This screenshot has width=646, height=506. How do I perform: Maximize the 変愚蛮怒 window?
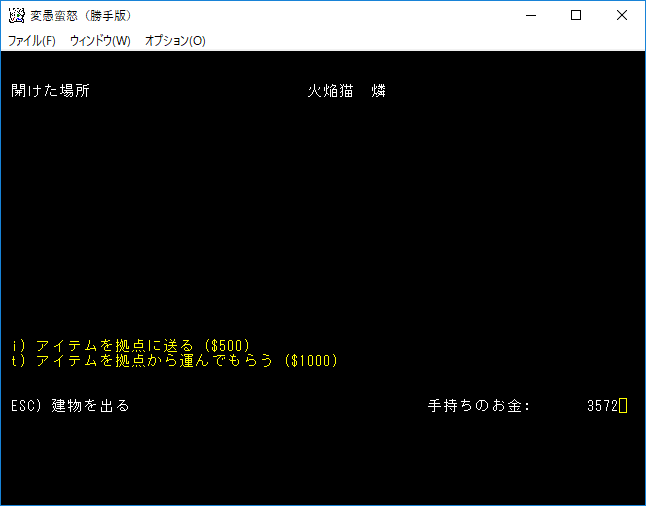coord(576,15)
